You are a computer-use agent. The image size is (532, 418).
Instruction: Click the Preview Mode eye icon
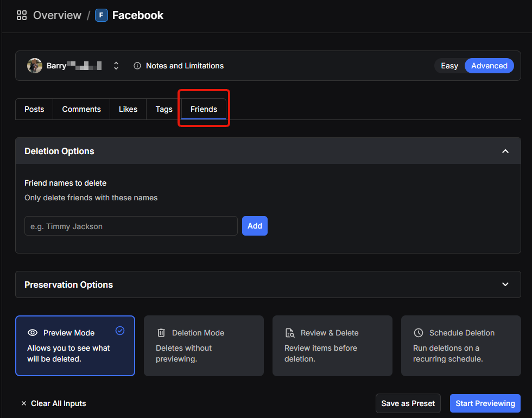tap(33, 333)
